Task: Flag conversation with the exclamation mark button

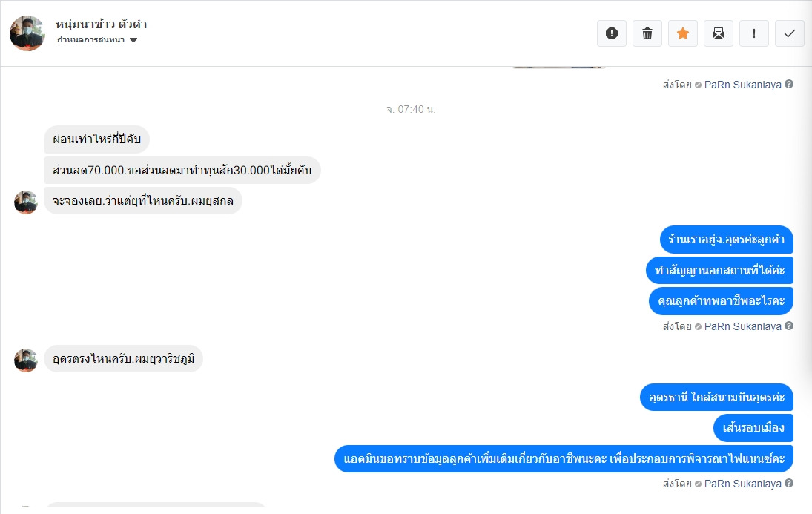Action: 754,33
